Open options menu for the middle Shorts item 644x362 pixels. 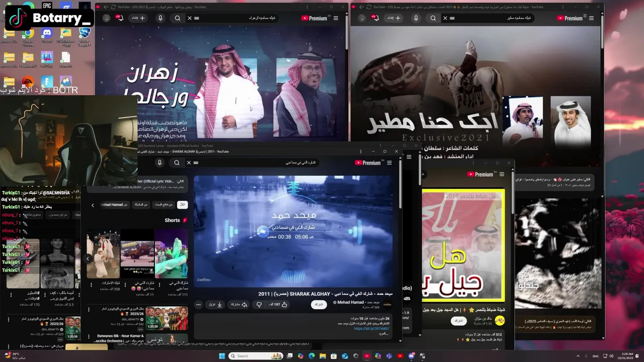[x=125, y=285]
